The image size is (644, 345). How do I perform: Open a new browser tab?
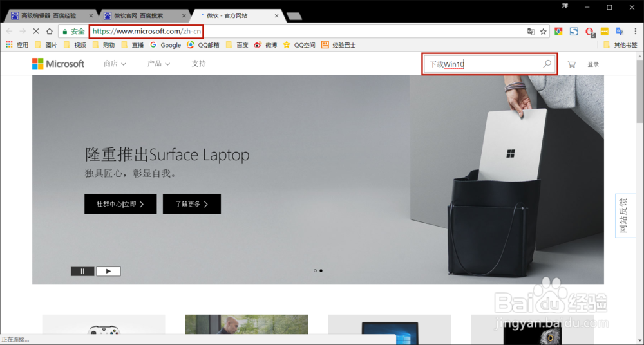click(294, 16)
